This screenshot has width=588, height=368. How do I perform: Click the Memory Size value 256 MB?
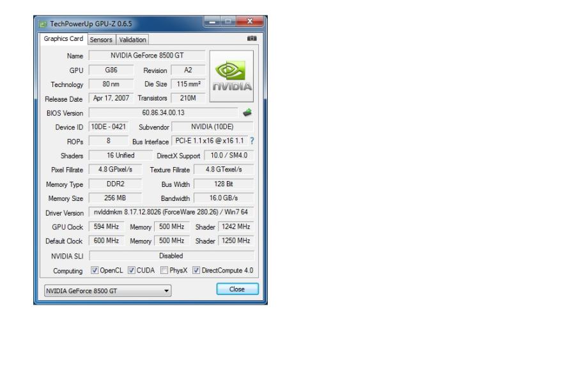[115, 198]
